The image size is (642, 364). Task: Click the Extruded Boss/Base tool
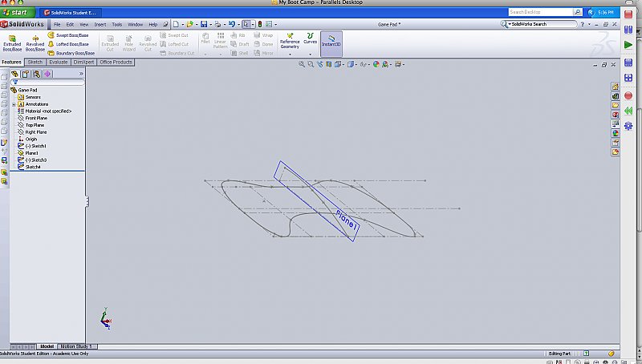(x=13, y=43)
